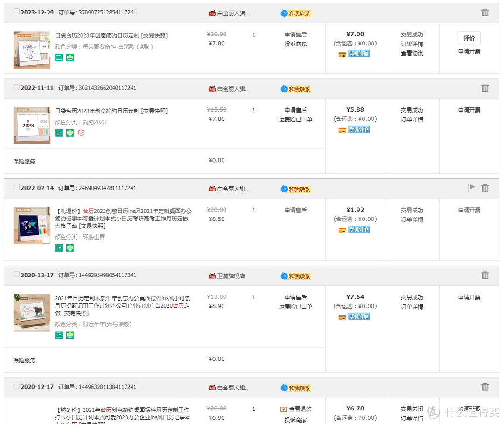Viewport: 504px width, 424px height.
Task: Click 评价 button on 2023-12-29 order
Action: coord(469,38)
